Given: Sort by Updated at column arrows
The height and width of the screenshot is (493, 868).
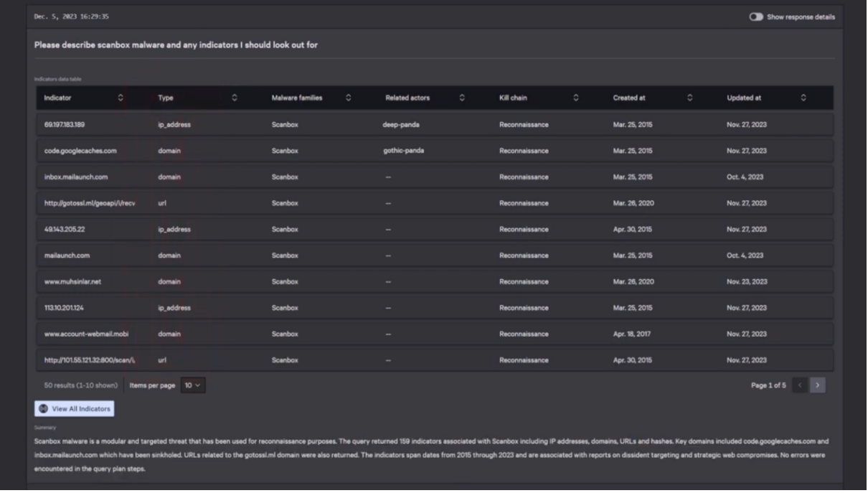Looking at the screenshot, I should point(803,98).
